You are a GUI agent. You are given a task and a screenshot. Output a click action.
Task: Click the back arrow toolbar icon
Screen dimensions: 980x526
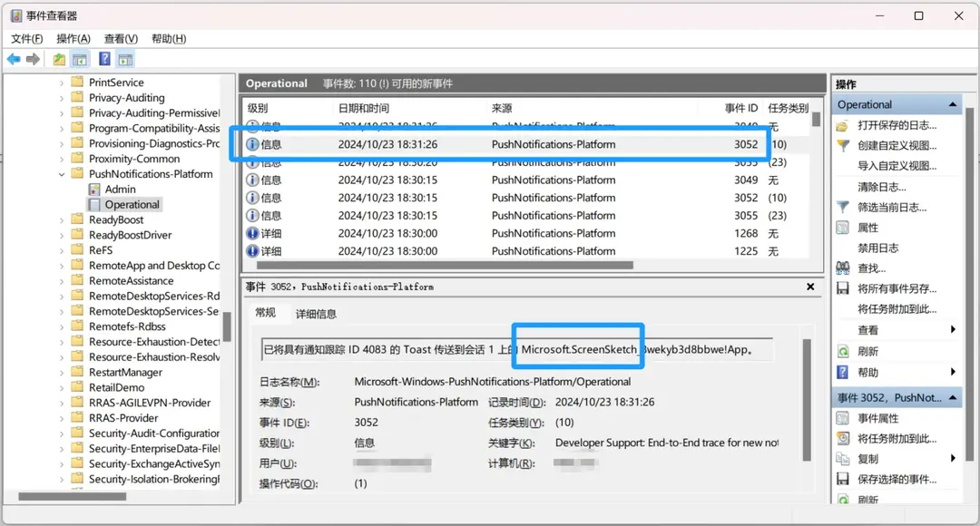pos(14,60)
